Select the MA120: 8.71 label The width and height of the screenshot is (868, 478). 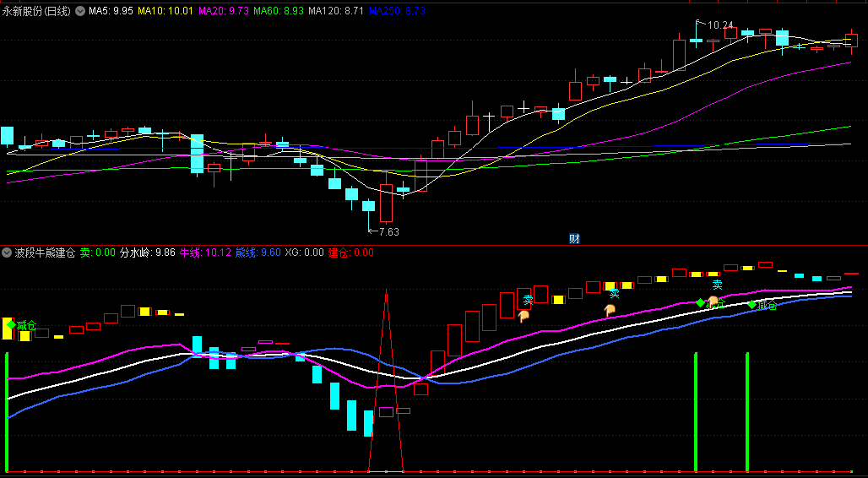tap(336, 10)
